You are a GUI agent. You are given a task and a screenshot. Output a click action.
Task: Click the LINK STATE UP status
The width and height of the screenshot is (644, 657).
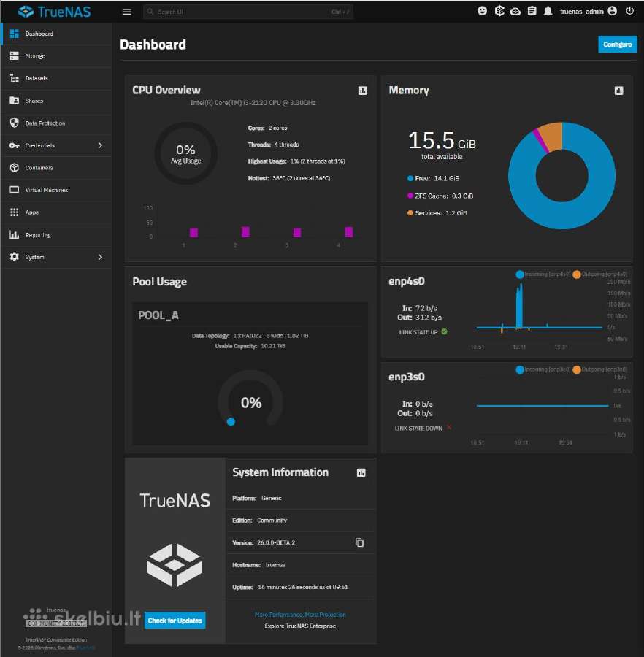[x=423, y=332]
